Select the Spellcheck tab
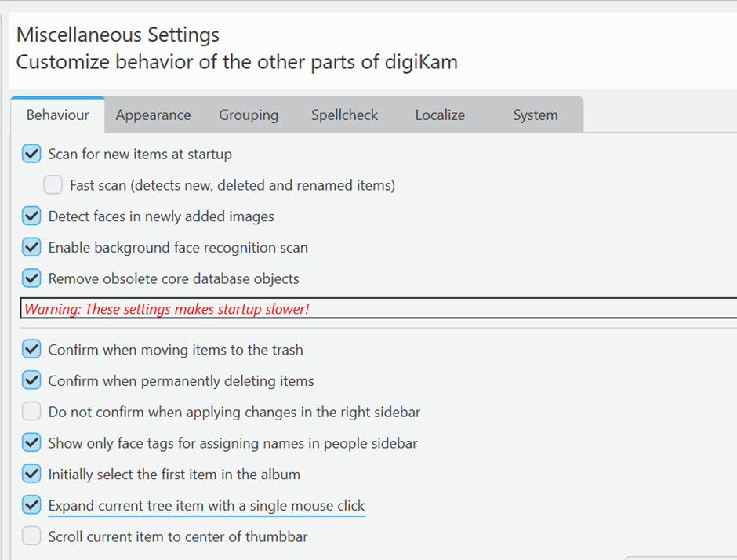Viewport: 737px width, 560px height. pyautogui.click(x=344, y=115)
